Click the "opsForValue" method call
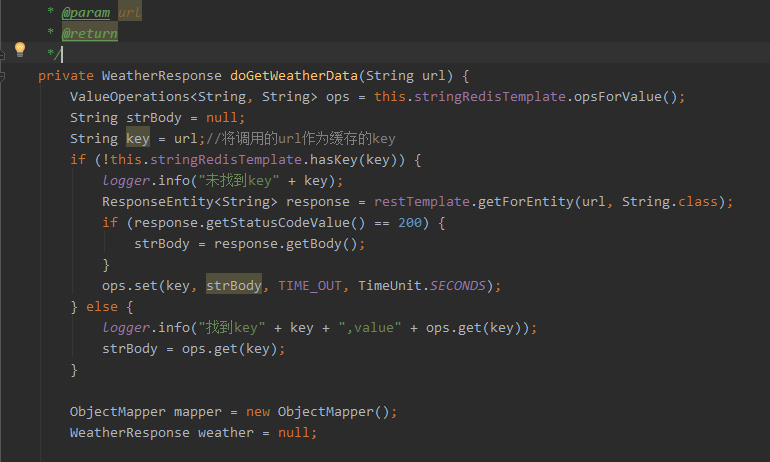Screen dimensions: 770x462 pos(618,97)
